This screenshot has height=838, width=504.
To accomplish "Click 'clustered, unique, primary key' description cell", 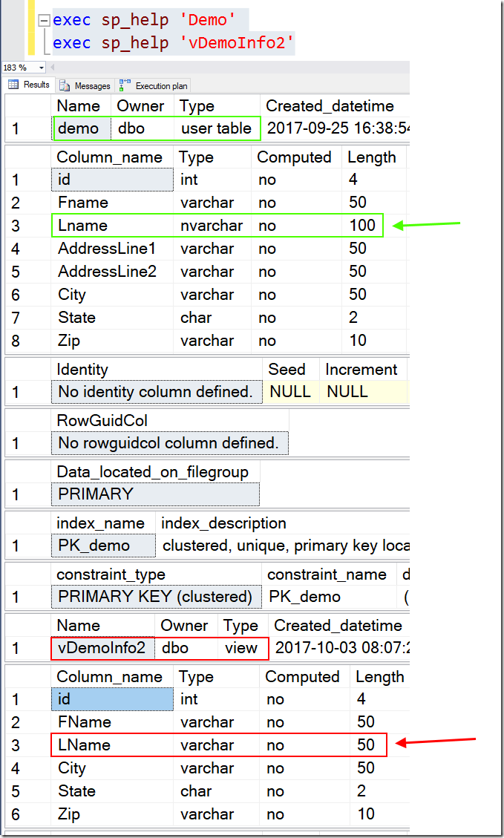I will pos(282,546).
